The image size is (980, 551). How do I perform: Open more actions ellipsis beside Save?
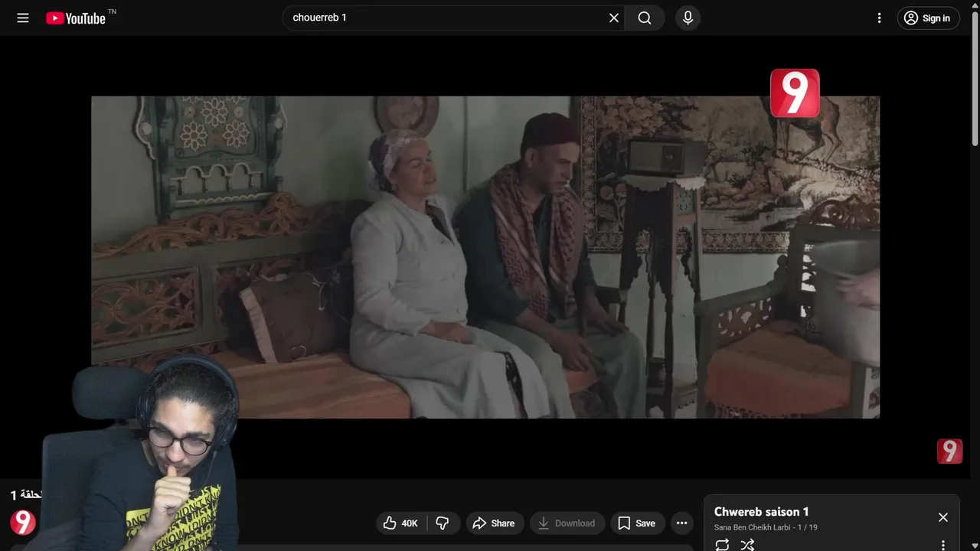coord(681,523)
